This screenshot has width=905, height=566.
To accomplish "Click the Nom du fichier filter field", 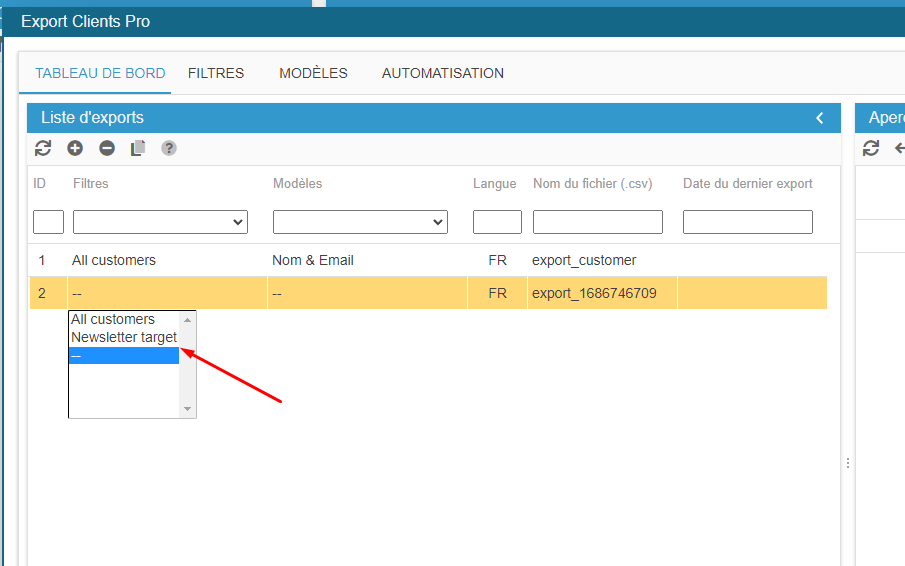I will (x=597, y=222).
